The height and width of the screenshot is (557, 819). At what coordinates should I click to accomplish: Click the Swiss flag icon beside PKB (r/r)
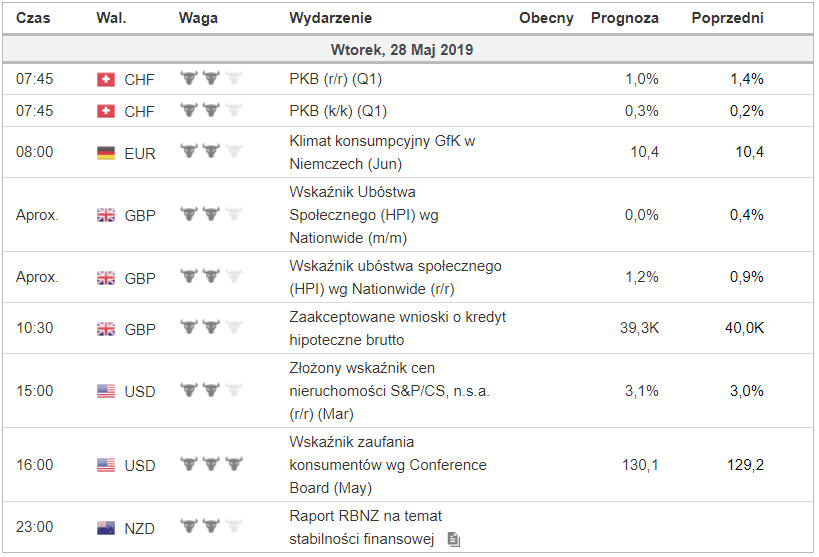[x=105, y=79]
